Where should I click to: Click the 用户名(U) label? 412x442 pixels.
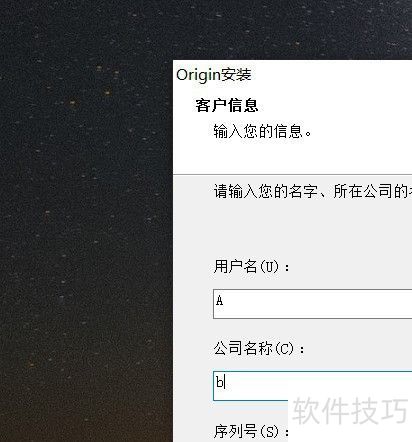coord(251,267)
